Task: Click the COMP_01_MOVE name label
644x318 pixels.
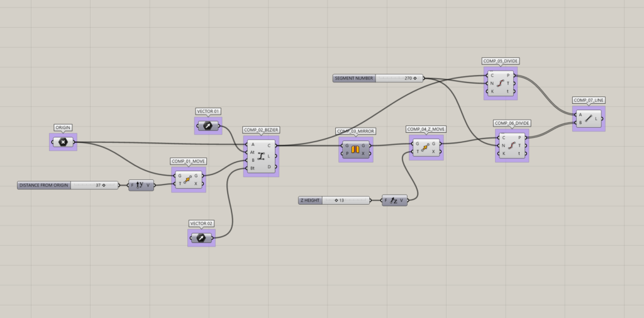Action: click(x=189, y=161)
